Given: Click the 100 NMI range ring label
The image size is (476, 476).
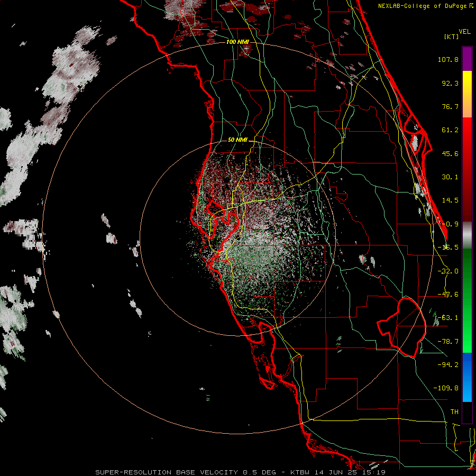Looking at the screenshot, I should (x=237, y=42).
